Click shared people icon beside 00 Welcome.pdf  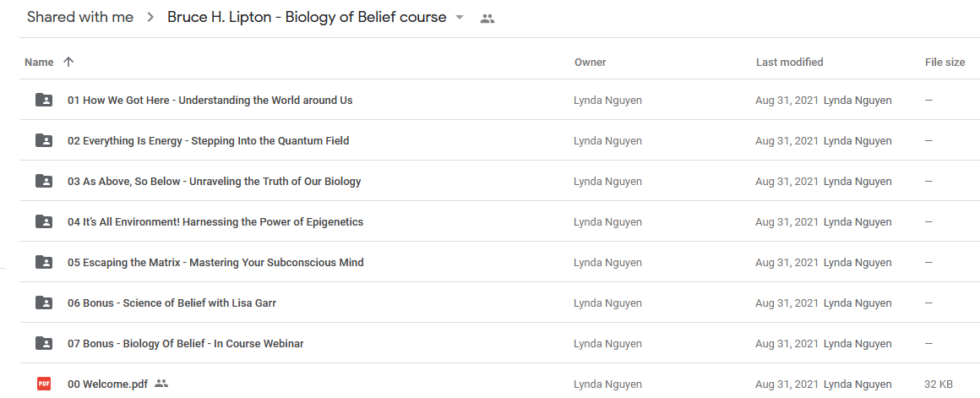161,384
